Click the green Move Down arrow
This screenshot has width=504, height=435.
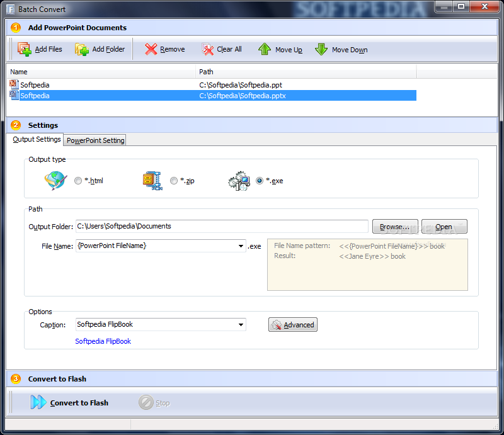pyautogui.click(x=321, y=50)
